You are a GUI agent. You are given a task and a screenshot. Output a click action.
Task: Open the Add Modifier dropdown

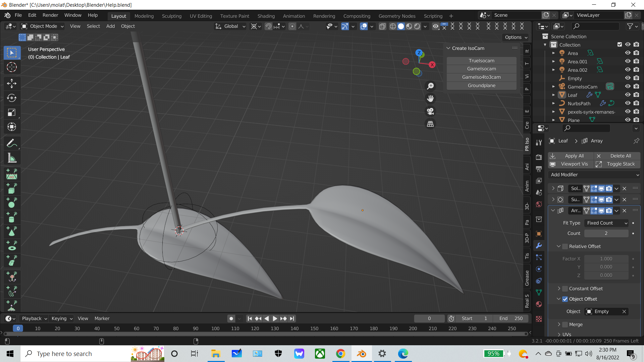tap(594, 175)
